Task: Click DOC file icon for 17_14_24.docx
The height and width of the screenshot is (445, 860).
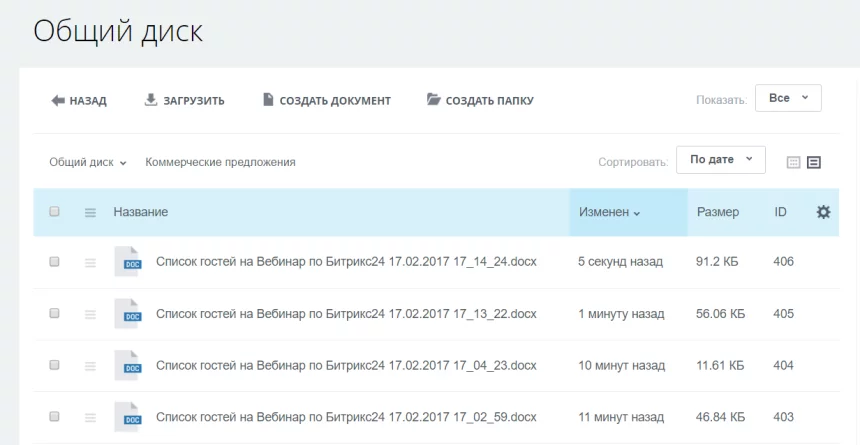Action: [x=129, y=261]
